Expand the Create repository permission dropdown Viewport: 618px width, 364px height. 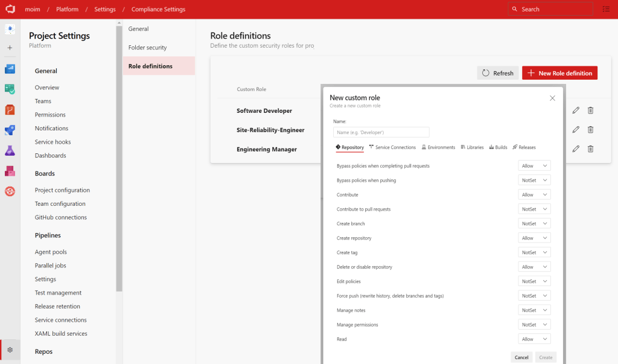click(534, 238)
